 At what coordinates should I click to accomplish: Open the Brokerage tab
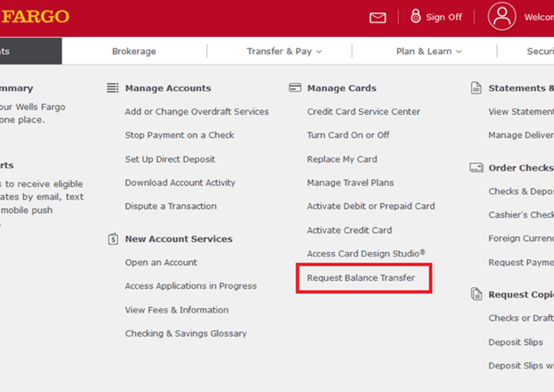pyautogui.click(x=134, y=51)
